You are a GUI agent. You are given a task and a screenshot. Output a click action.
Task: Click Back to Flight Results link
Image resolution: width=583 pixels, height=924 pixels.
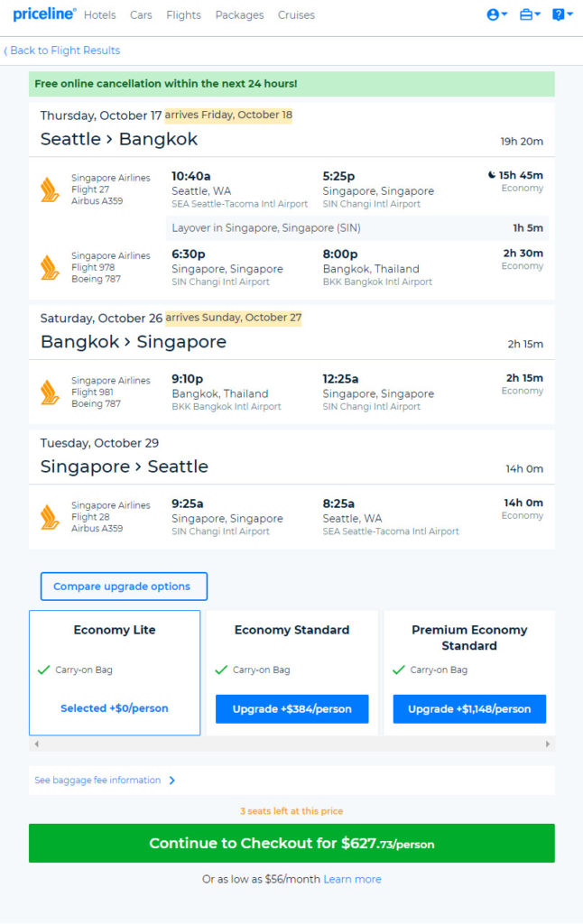pos(62,51)
